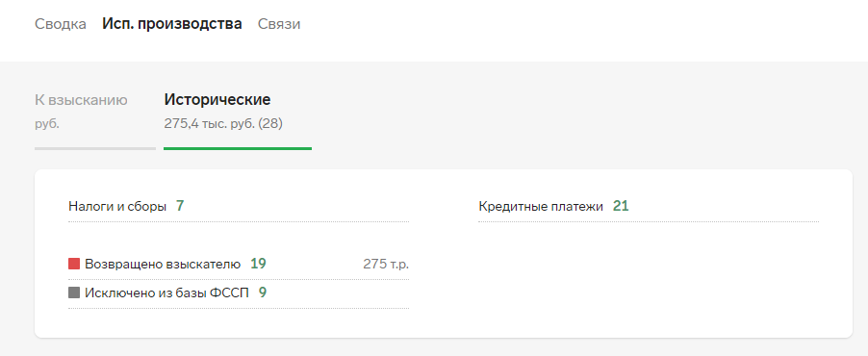Click the 275,4 тыс. руб. (28) total
Screen dimensions: 868x356
[223, 124]
